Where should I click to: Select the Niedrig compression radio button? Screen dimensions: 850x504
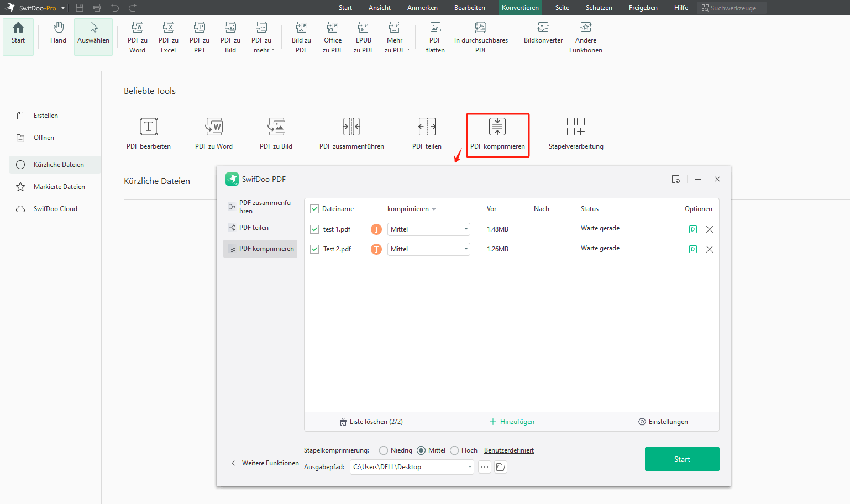pos(384,450)
